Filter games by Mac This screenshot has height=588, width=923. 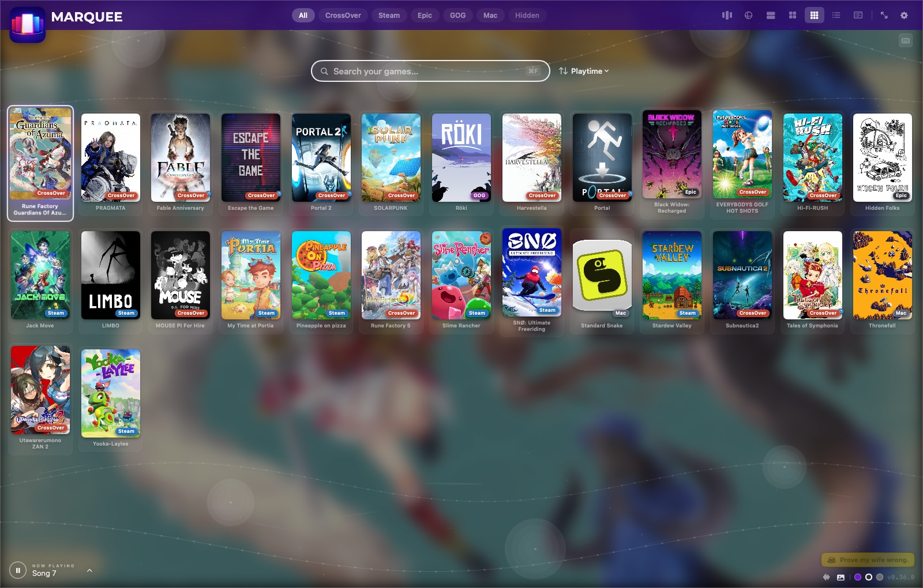(490, 16)
